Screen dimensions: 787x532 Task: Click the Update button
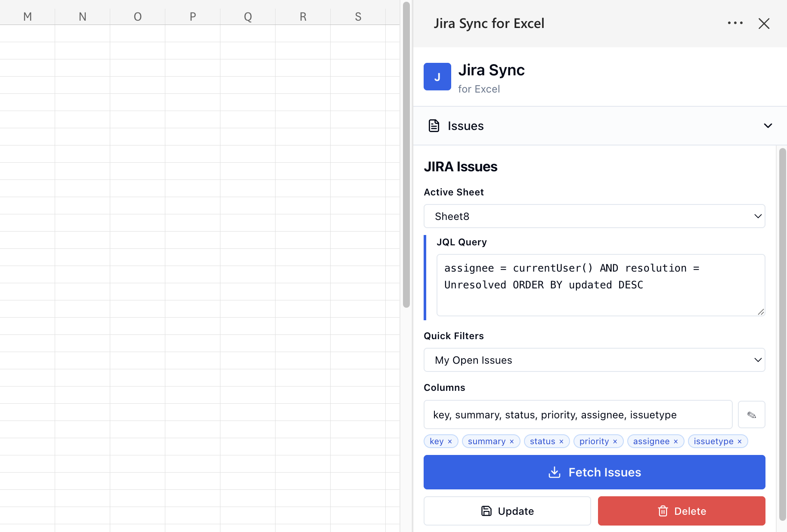click(x=507, y=511)
